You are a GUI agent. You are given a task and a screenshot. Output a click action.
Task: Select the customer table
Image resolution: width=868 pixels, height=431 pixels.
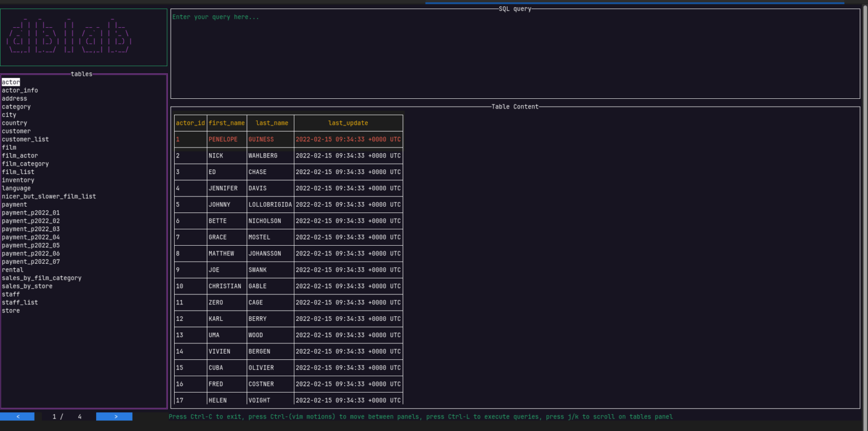pyautogui.click(x=16, y=131)
